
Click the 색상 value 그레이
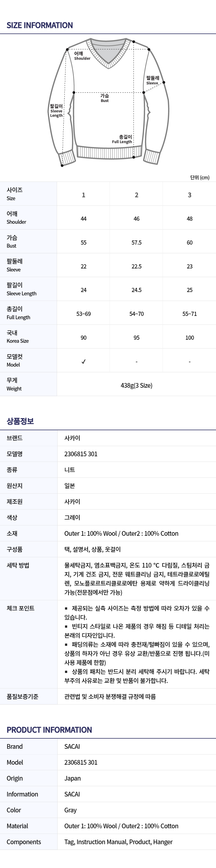pos(72,517)
